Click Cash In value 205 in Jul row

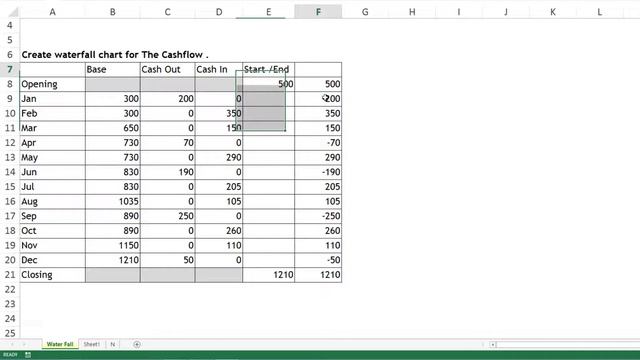[219, 187]
